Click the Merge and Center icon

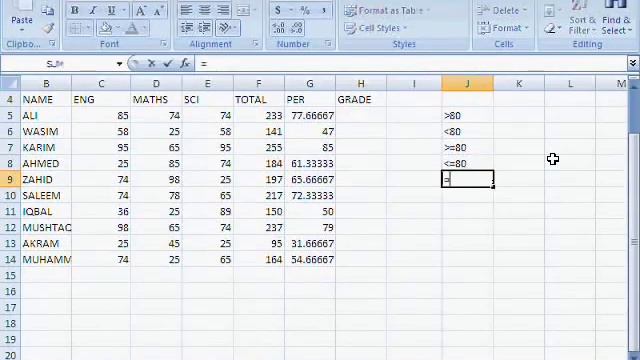243,10
